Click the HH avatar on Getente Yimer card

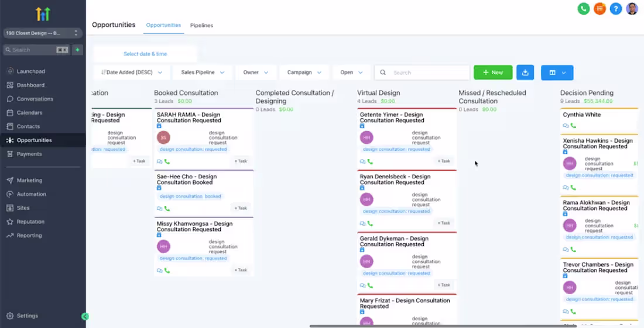366,138
